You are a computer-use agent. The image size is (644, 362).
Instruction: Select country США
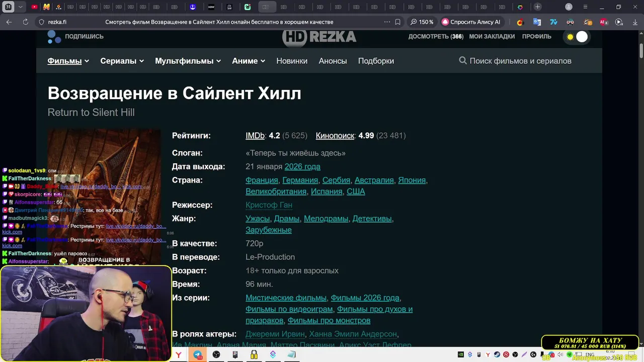[x=356, y=192]
